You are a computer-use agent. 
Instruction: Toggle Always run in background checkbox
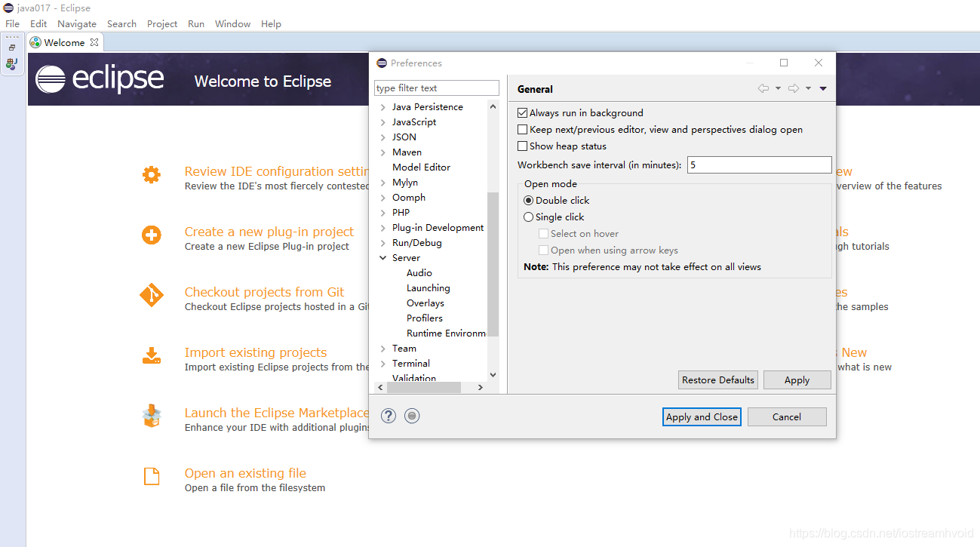coord(522,113)
